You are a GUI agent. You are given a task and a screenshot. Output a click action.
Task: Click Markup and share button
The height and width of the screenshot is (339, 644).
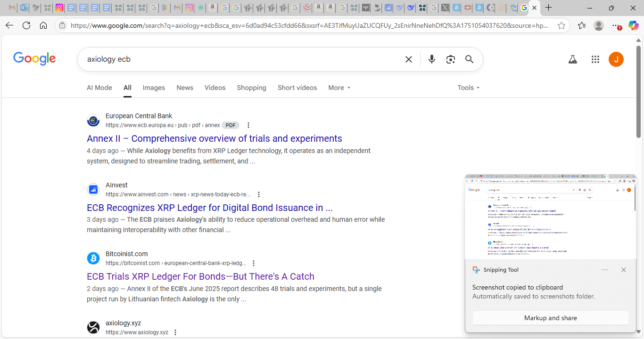551,318
